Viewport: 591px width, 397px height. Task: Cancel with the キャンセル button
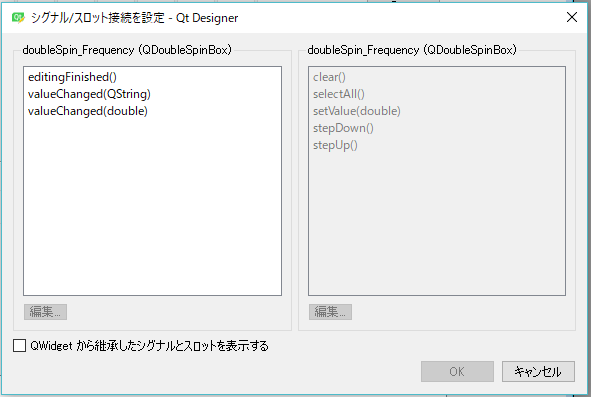click(x=538, y=371)
